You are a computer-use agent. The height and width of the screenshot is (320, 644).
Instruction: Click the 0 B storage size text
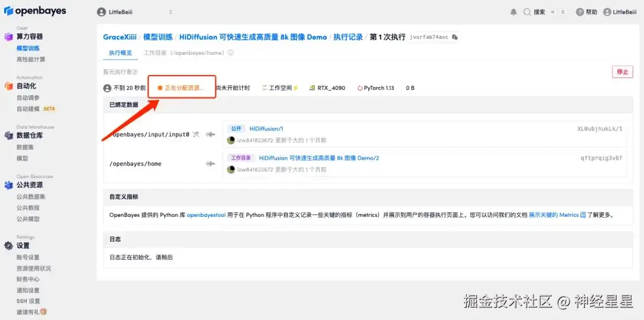[410, 88]
